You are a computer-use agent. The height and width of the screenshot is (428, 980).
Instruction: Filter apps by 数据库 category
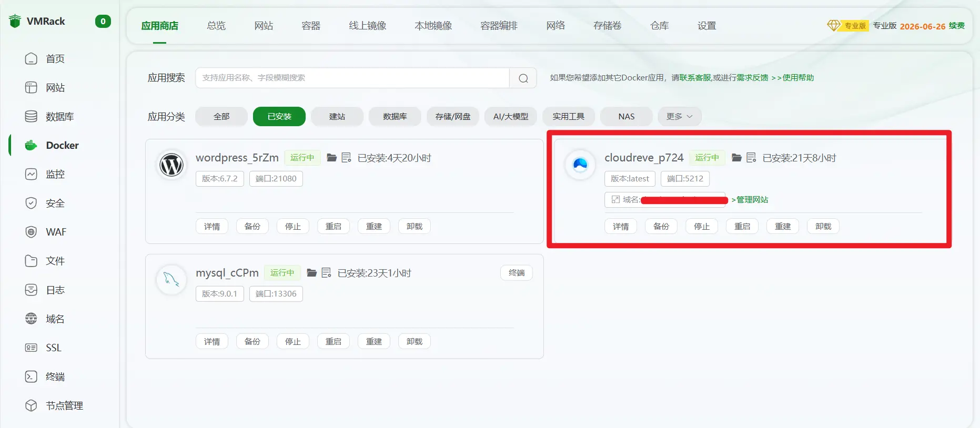click(x=395, y=117)
